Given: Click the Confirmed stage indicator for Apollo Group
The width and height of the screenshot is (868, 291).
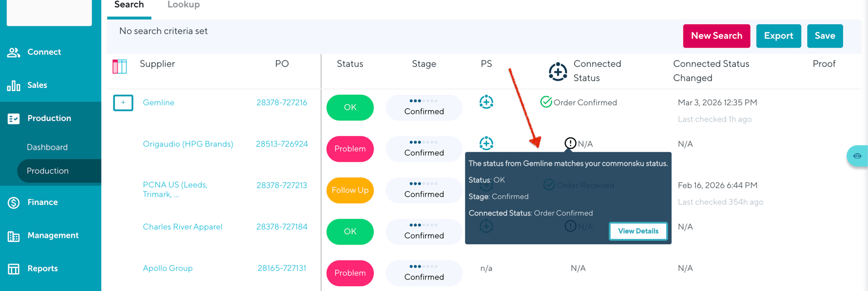Looking at the screenshot, I should click(424, 273).
